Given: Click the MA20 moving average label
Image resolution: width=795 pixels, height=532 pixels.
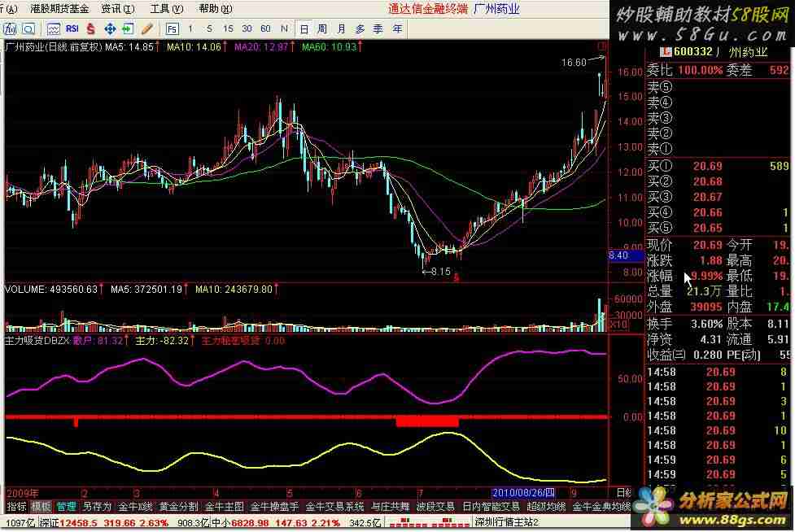Looking at the screenshot, I should tap(262, 47).
